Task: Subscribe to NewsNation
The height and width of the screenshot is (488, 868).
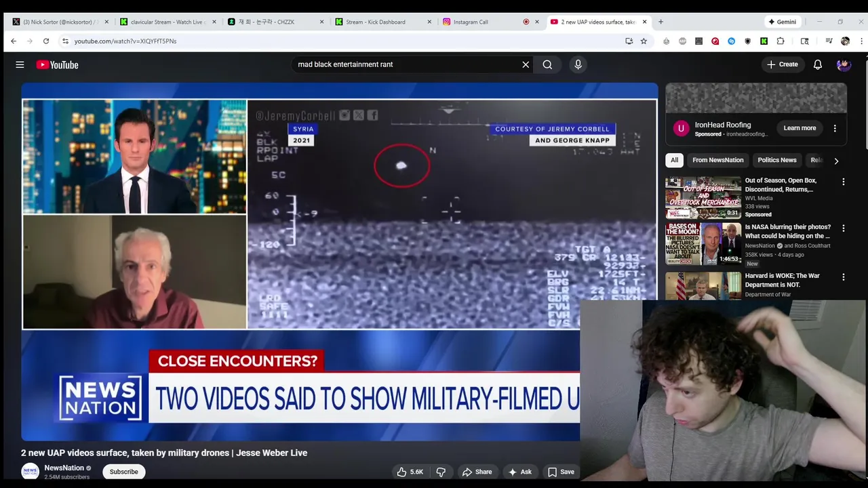Action: pos(123,472)
